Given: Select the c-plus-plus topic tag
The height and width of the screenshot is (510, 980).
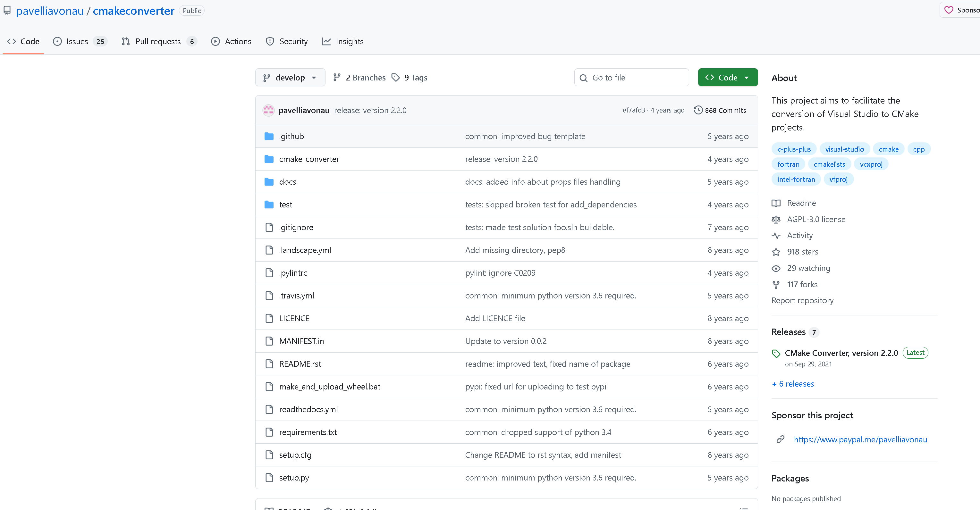Looking at the screenshot, I should 794,149.
